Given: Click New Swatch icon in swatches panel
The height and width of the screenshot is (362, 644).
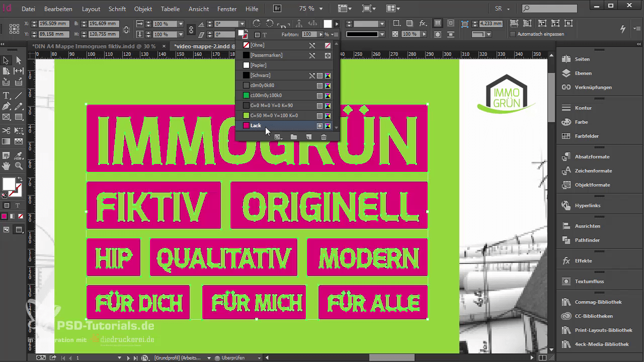Looking at the screenshot, I should click(x=308, y=137).
